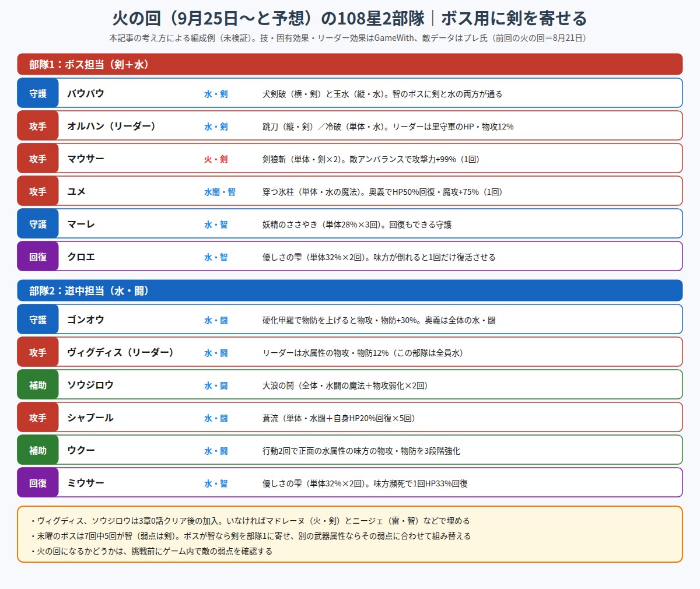Click the 水・闘 attribute for ウクー

tap(216, 451)
